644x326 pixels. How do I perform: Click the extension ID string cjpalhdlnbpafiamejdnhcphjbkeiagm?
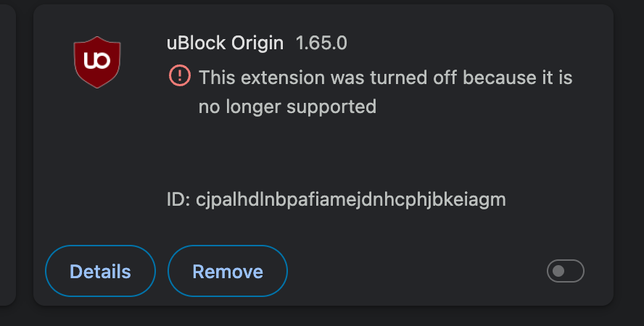351,200
